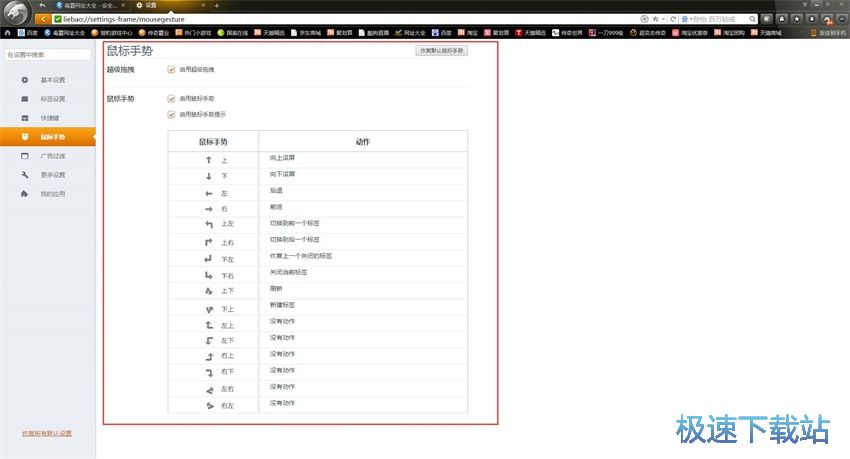Click the action cell for gesture 下上
850x459 pixels.
click(363, 307)
